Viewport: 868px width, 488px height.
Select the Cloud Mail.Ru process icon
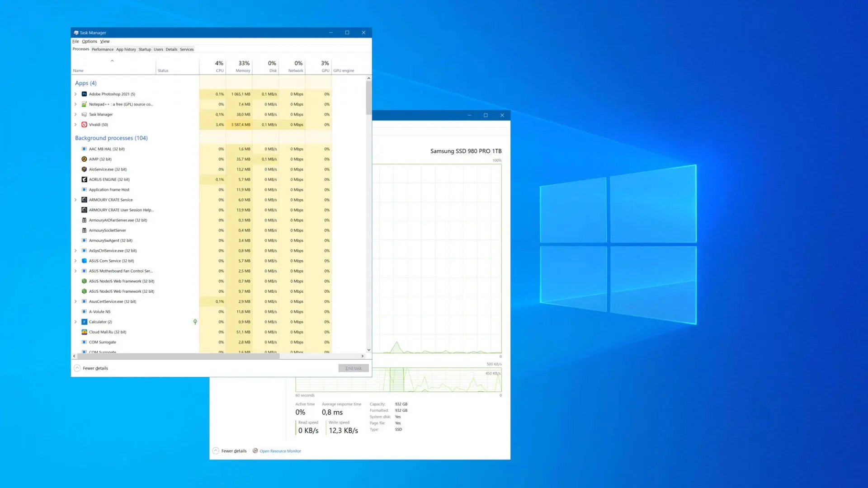click(84, 332)
